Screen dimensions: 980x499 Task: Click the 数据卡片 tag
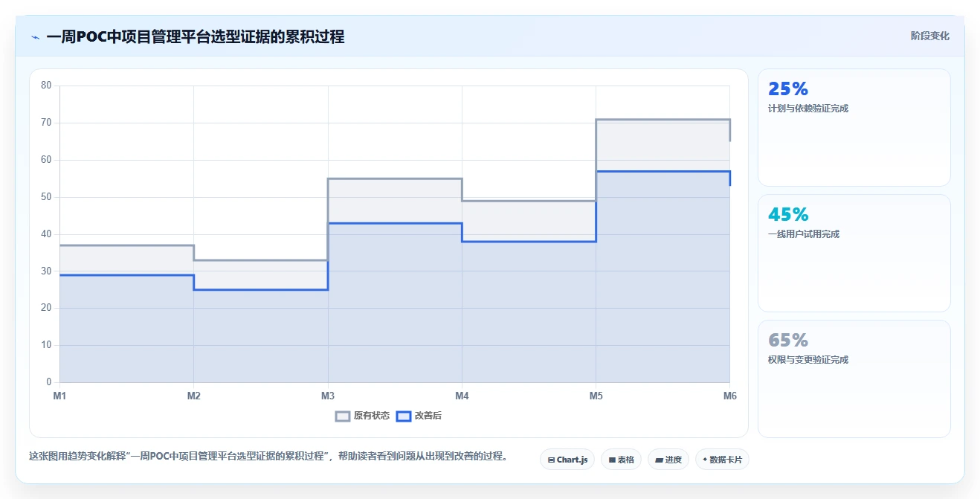click(x=722, y=460)
